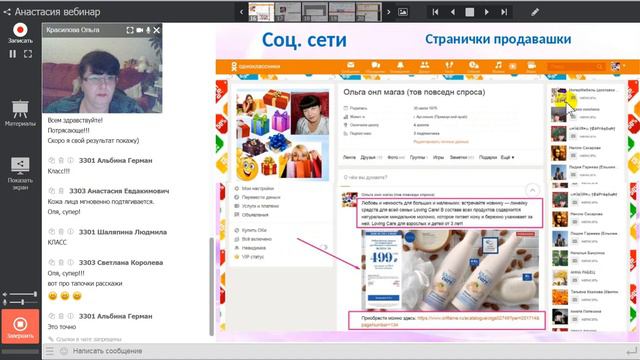Image resolution: width=640 pixels, height=360 pixels.
Task: Pause the recording with the pause icon
Action: click(x=13, y=54)
